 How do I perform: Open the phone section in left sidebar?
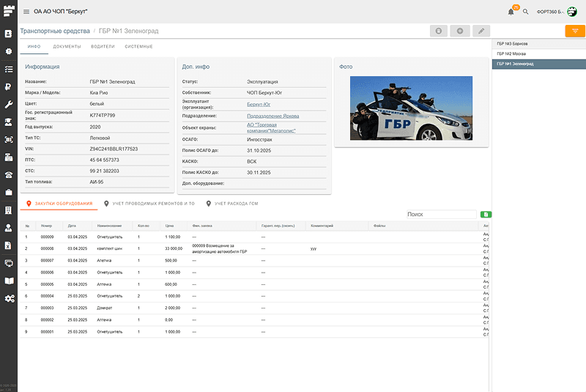[9, 174]
